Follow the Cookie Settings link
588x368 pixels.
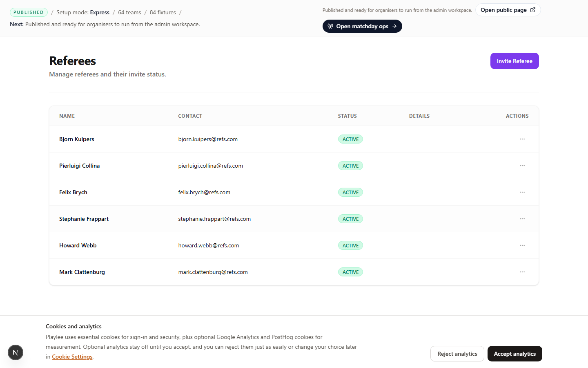pos(72,357)
